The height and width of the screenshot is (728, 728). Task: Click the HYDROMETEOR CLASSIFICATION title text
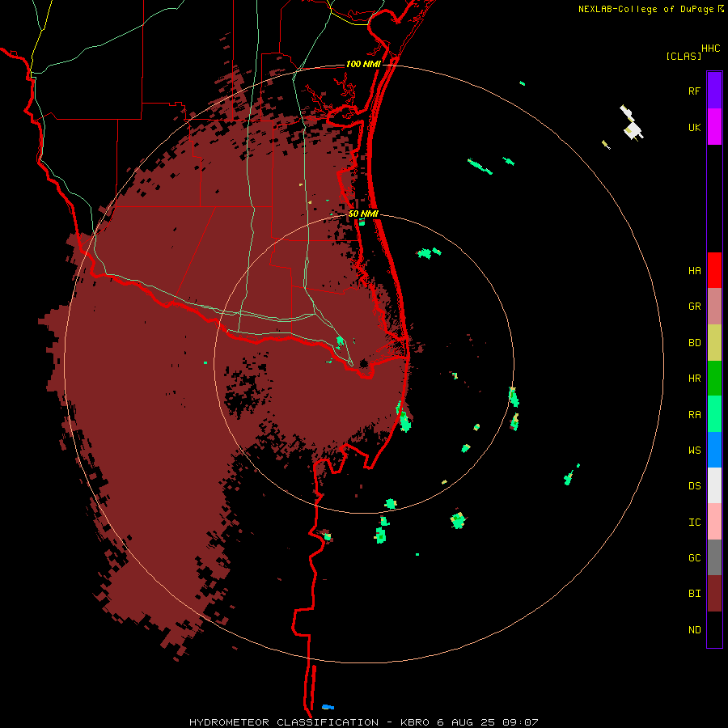coord(284,722)
